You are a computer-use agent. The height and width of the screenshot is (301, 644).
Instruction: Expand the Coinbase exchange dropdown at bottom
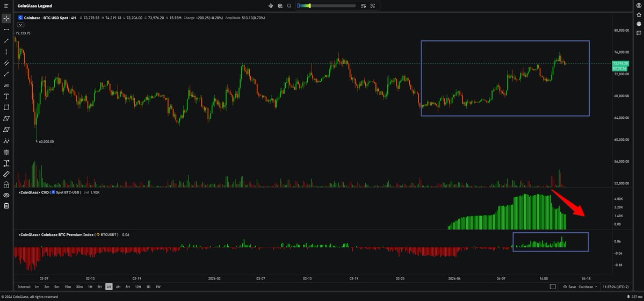pos(588,287)
